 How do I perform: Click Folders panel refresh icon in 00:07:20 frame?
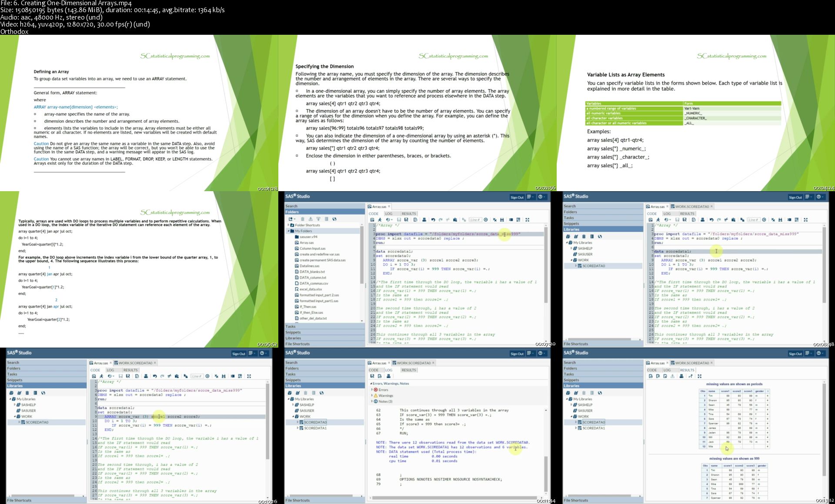[334, 219]
